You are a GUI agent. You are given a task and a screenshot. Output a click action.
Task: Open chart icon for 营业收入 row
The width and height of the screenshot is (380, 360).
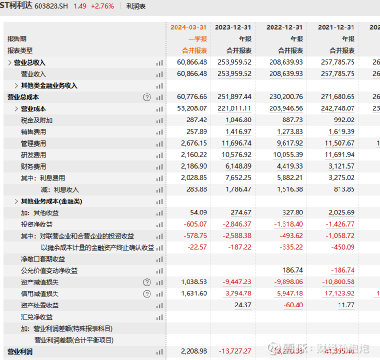pos(160,74)
